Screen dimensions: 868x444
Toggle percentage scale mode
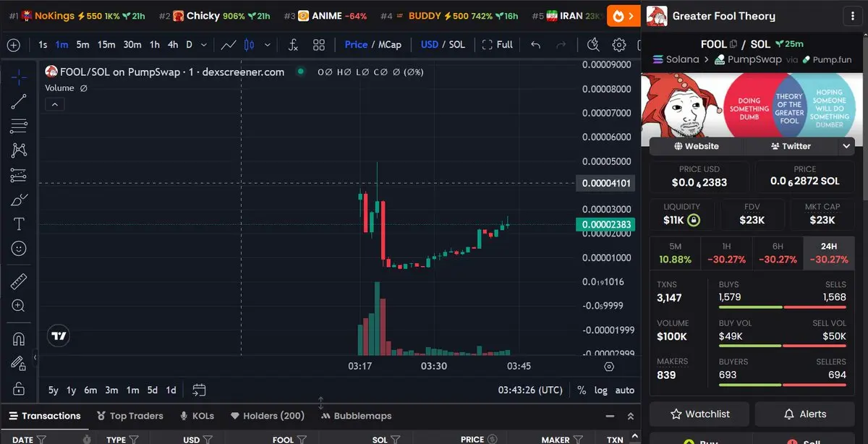coord(582,390)
